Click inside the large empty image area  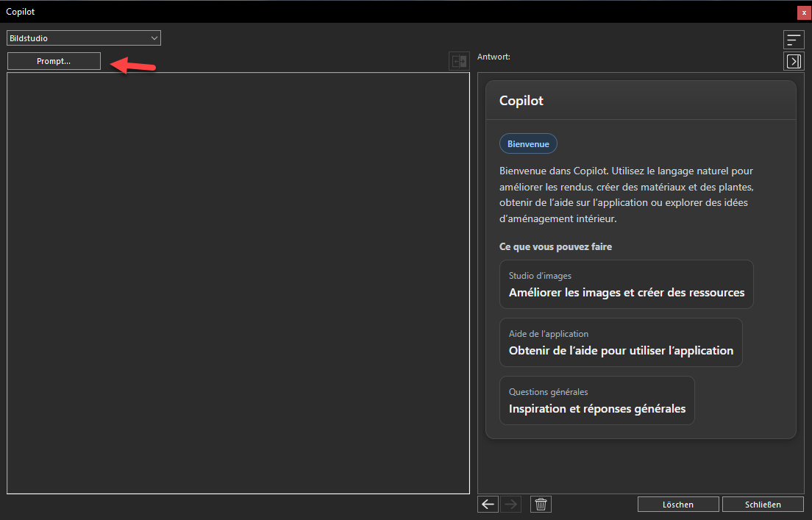click(x=238, y=282)
